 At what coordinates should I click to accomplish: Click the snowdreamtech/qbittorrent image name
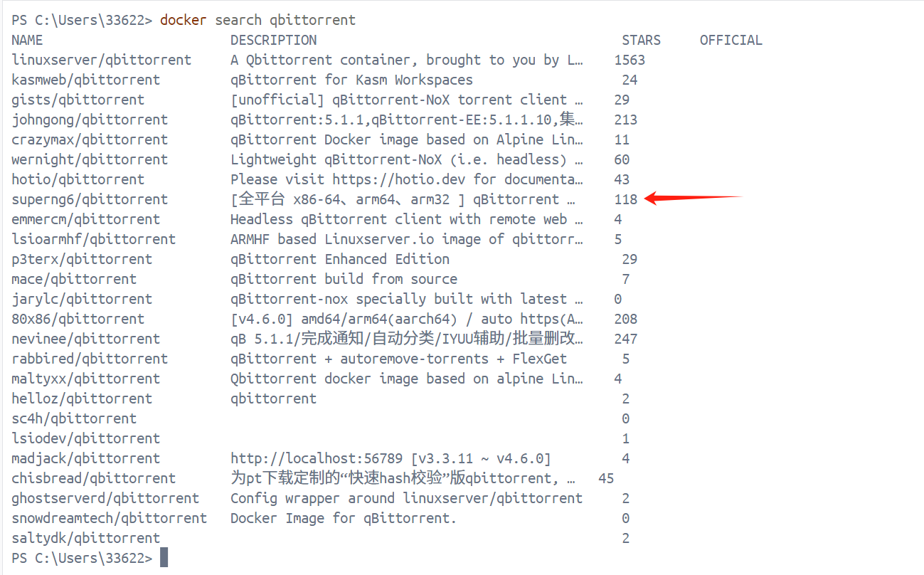tap(109, 519)
